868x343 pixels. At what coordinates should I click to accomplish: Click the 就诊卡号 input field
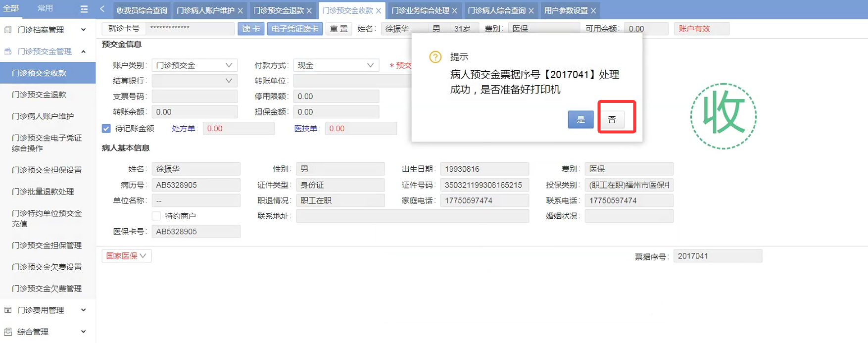[x=191, y=29]
